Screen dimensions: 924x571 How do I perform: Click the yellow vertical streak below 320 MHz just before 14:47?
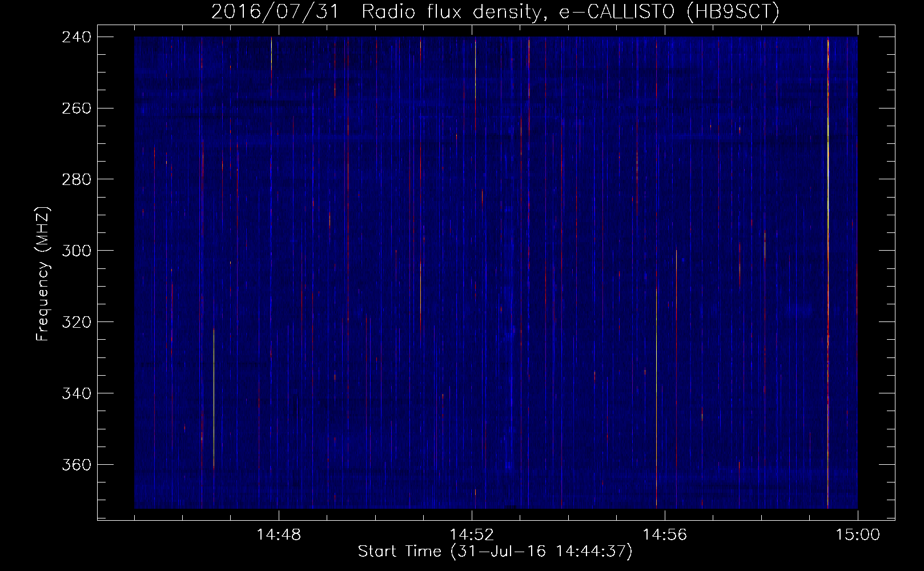pyautogui.click(x=214, y=400)
